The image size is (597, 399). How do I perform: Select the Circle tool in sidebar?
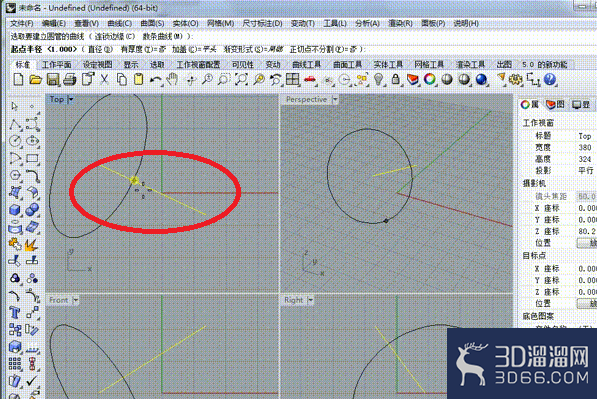[15, 141]
